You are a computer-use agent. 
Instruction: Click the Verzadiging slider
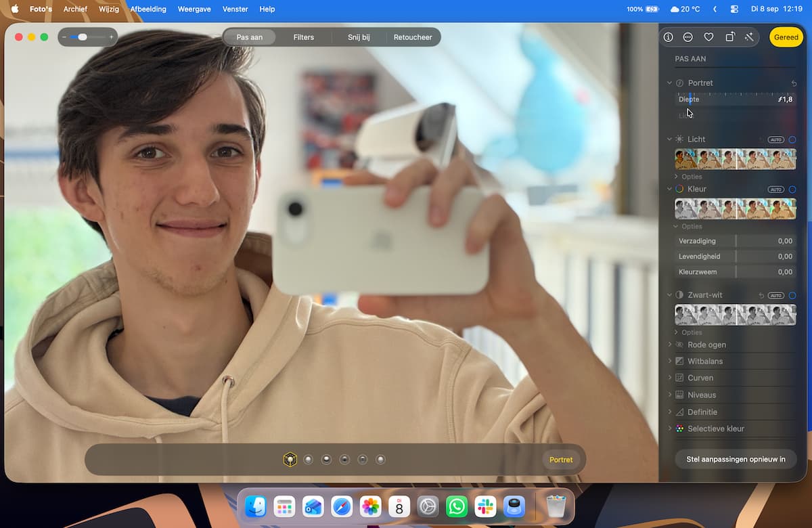736,241
